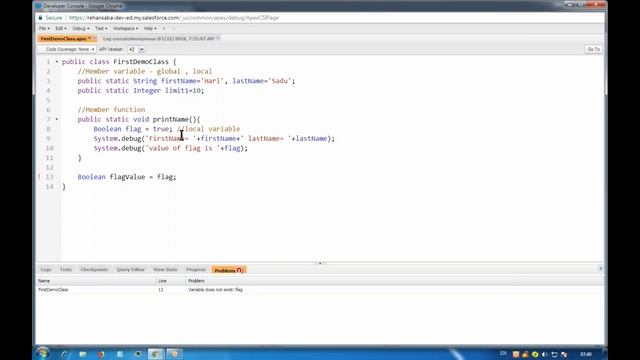The image size is (640, 360).
Task: Click the bottom panel toggle icon at right edge
Action: 600,269
